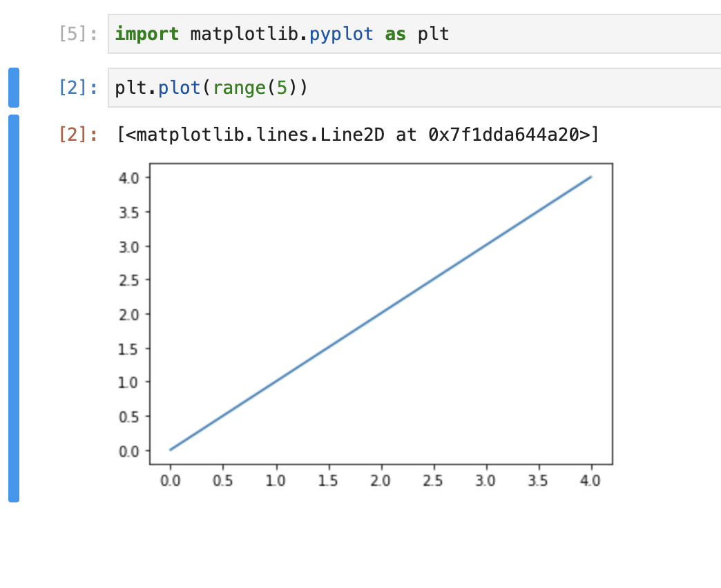Image resolution: width=721 pixels, height=588 pixels.
Task: Click the 'as' keyword in the import line
Action: pos(394,33)
